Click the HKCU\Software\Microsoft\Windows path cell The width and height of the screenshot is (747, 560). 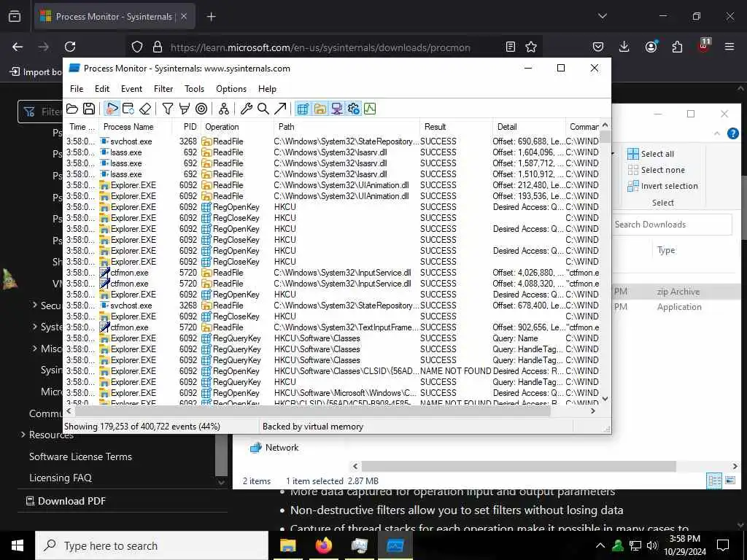(x=346, y=393)
